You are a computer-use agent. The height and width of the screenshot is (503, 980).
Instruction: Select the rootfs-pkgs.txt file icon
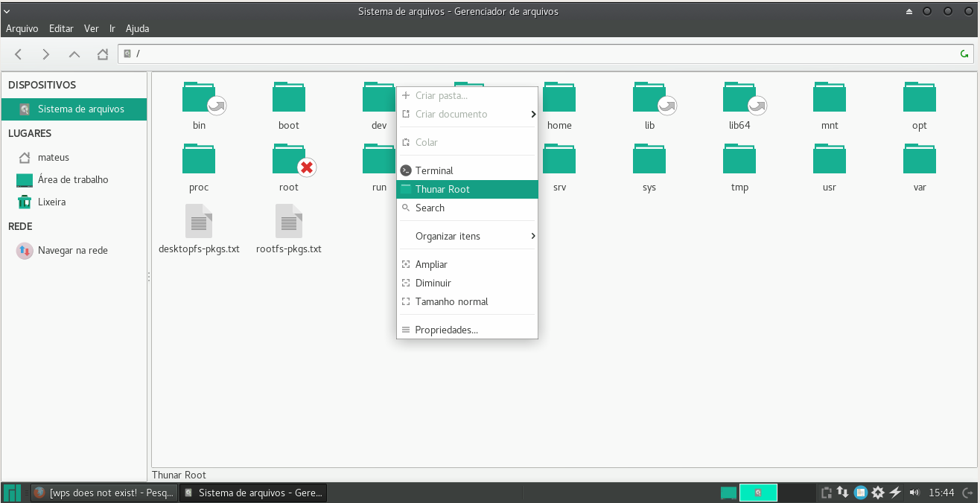[x=289, y=221]
